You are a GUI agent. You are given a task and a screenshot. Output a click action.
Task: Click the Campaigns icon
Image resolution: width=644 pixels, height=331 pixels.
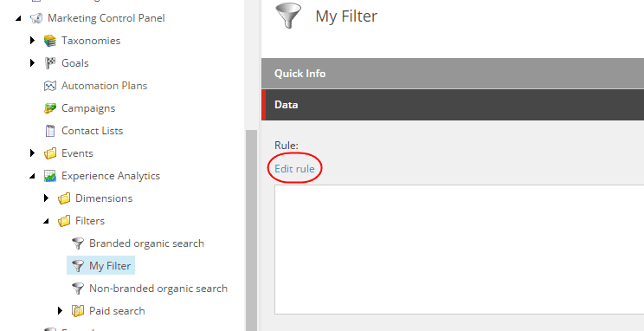(x=49, y=108)
